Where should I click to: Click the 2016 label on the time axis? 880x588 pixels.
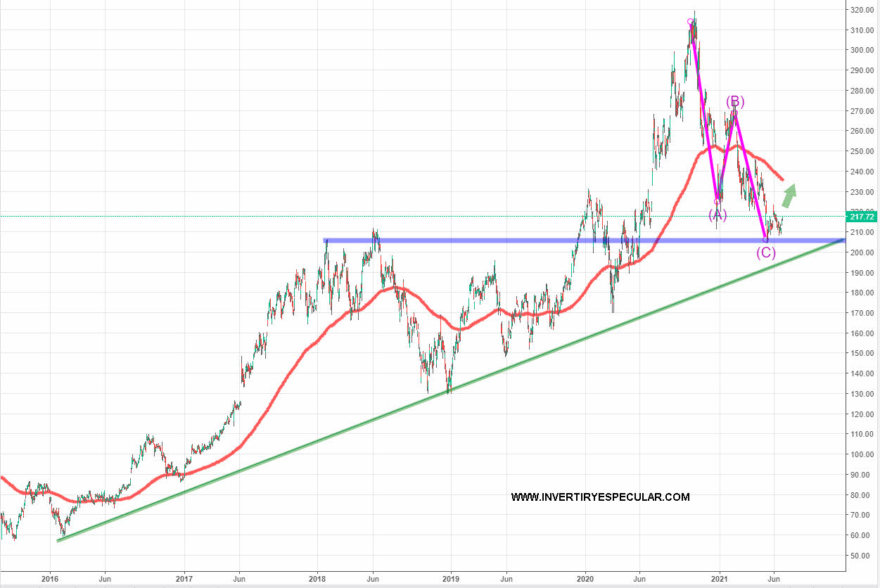(50, 580)
